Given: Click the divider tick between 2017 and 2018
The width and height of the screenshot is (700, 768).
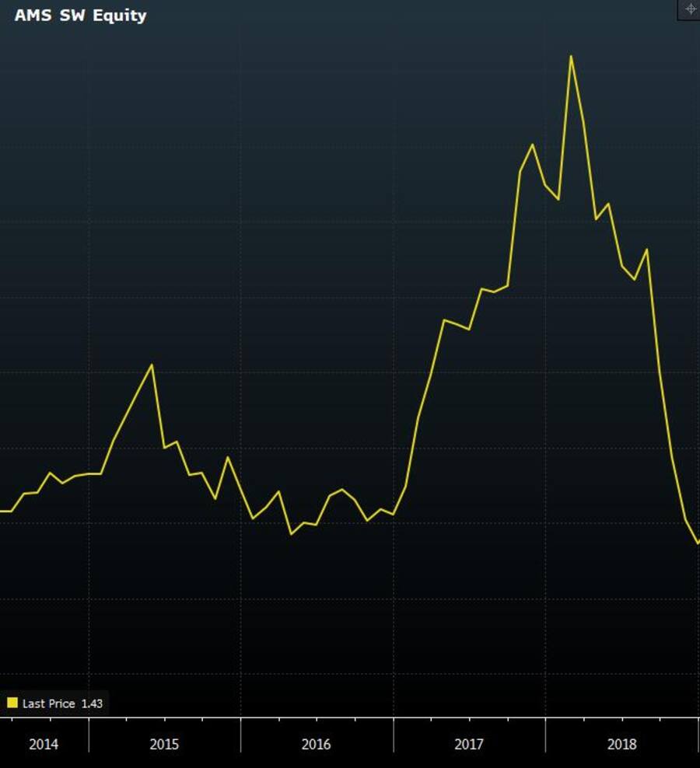Looking at the screenshot, I should 545,735.
